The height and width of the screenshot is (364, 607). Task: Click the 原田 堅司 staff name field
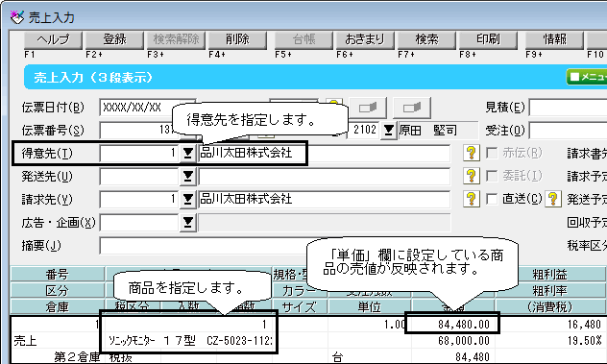click(438, 130)
